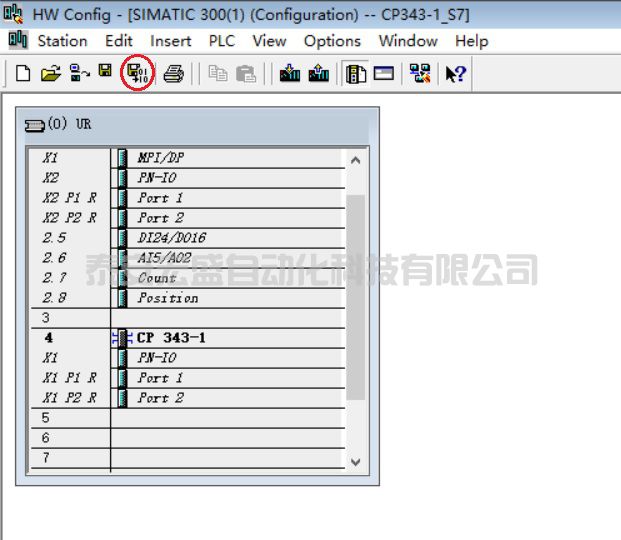Open the Options menu
The height and width of the screenshot is (540, 621).
332,41
